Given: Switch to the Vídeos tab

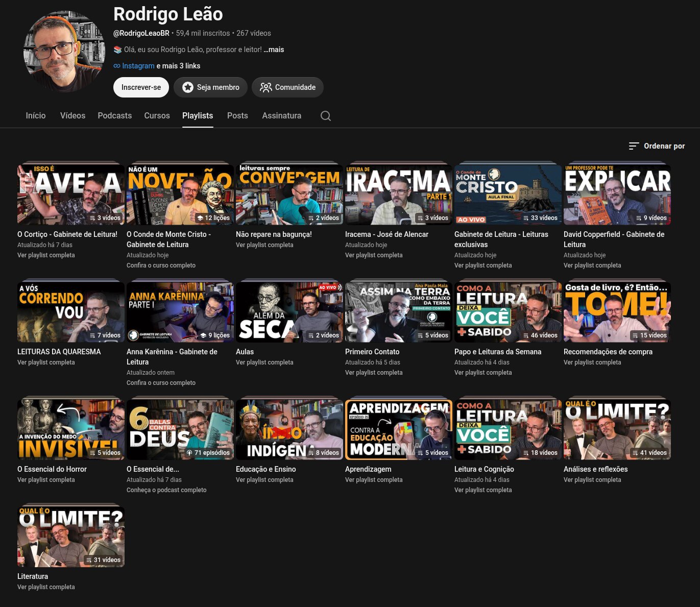Looking at the screenshot, I should [73, 116].
